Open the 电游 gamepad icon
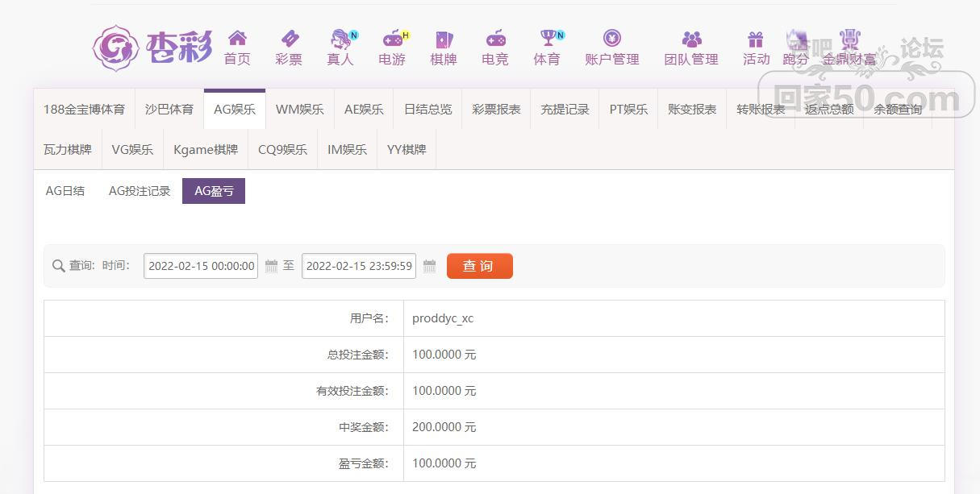The width and height of the screenshot is (980, 494). click(394, 38)
